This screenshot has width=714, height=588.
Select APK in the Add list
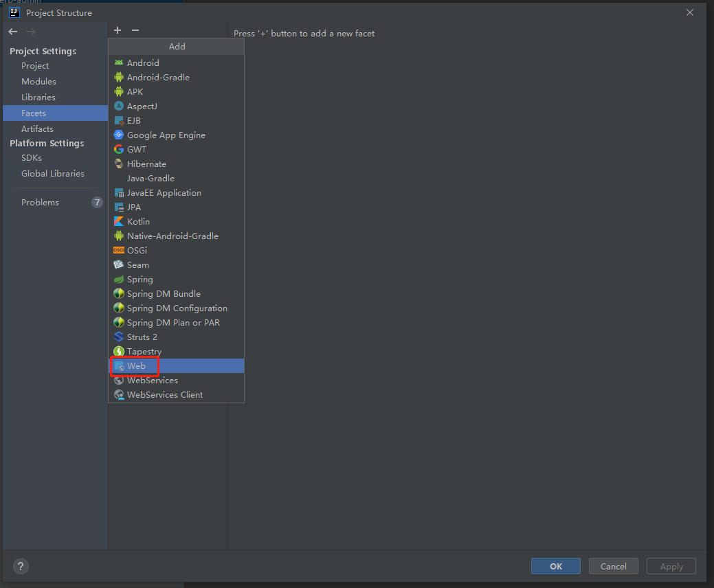pos(176,91)
